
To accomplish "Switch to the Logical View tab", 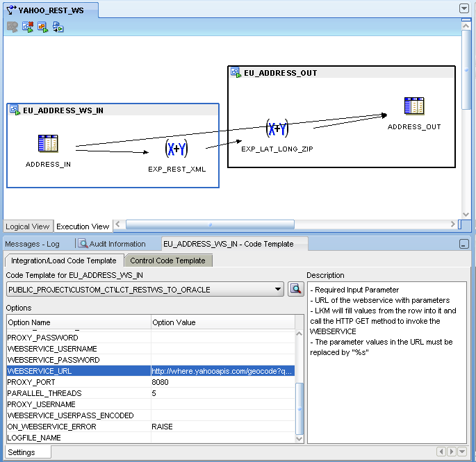I will pyautogui.click(x=27, y=226).
